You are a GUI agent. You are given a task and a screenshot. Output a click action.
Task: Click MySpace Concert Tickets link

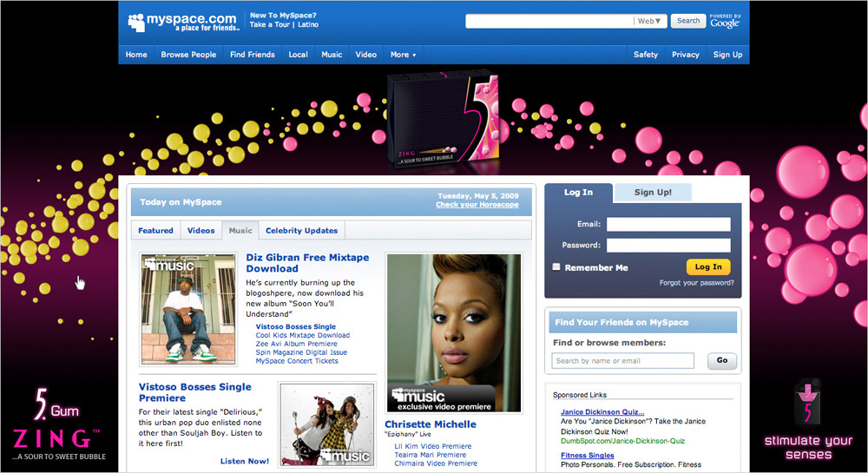point(297,361)
